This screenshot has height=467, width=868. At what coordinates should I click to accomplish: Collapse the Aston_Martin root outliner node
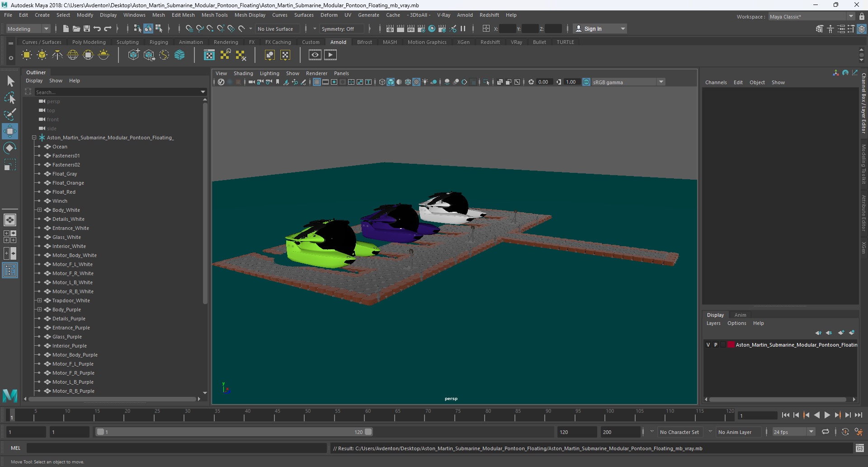(34, 138)
